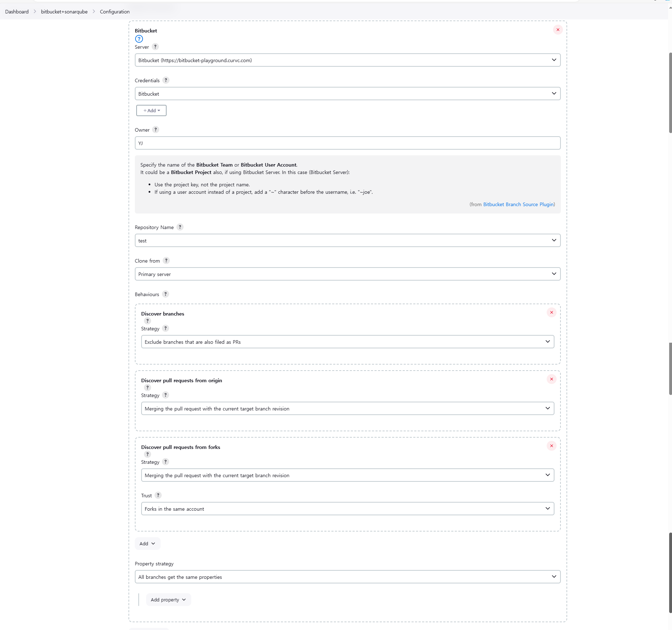This screenshot has width=672, height=630.
Task: Show help for the Server field
Action: click(x=155, y=47)
